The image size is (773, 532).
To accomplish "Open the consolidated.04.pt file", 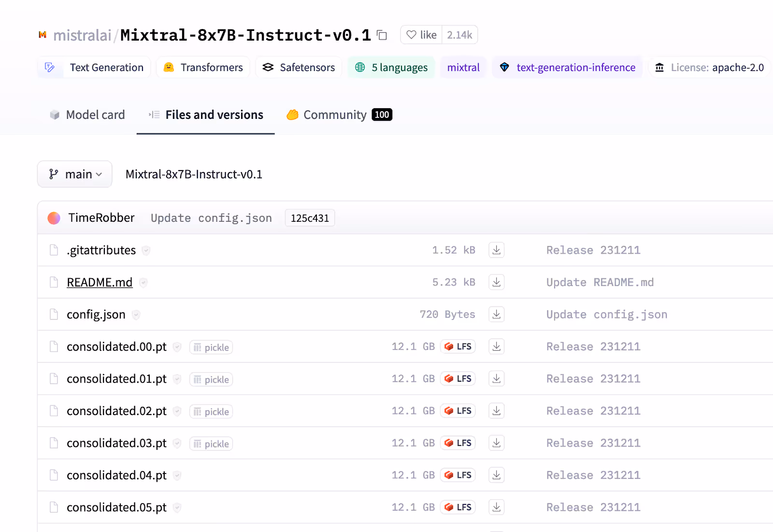I will pyautogui.click(x=116, y=475).
